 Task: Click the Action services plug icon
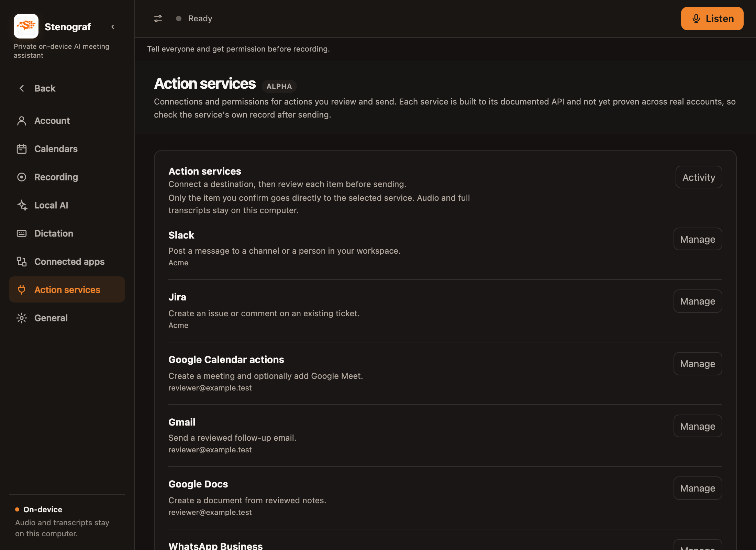point(22,290)
